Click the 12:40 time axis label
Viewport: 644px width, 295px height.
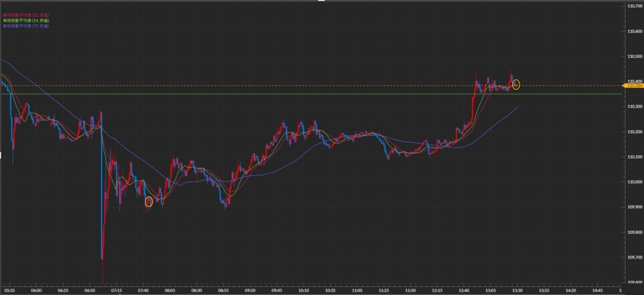point(464,290)
